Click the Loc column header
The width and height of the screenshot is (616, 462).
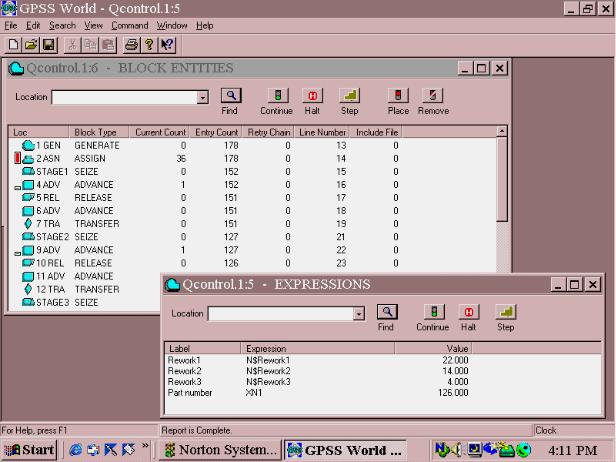click(39, 132)
